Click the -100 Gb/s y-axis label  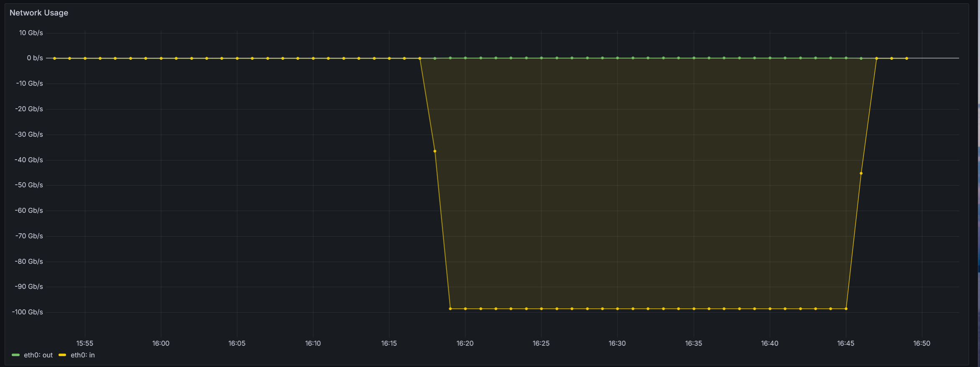tap(28, 312)
